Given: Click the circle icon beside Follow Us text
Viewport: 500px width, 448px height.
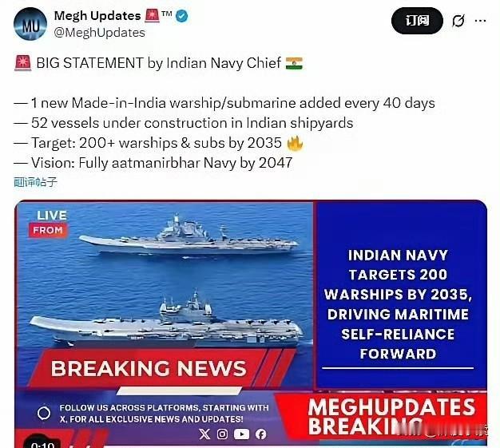Looking at the screenshot, I should [44, 413].
